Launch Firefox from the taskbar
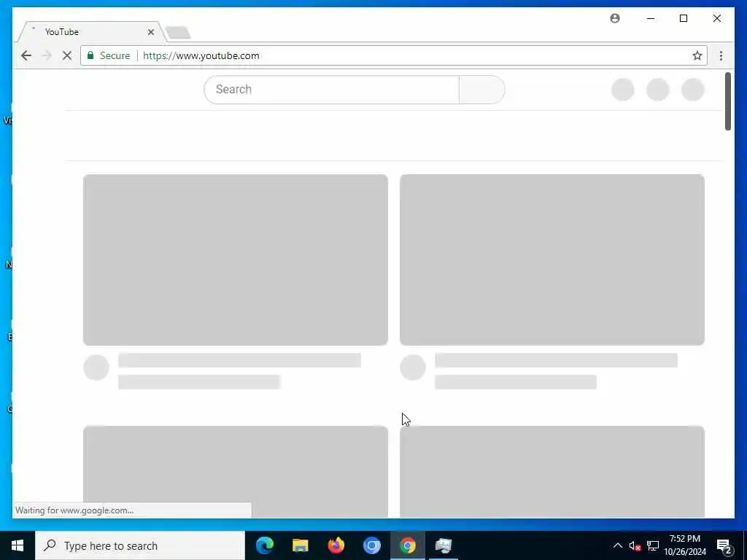Image resolution: width=747 pixels, height=560 pixels. pos(336,545)
